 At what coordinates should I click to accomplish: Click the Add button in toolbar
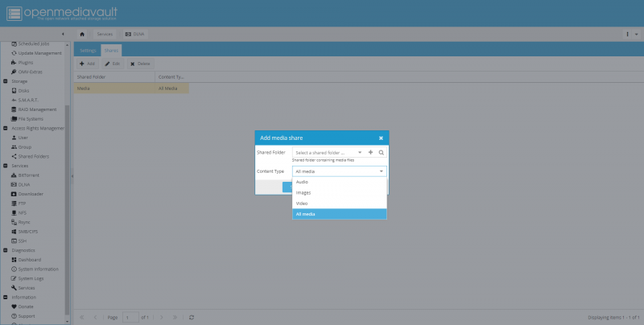pos(88,64)
